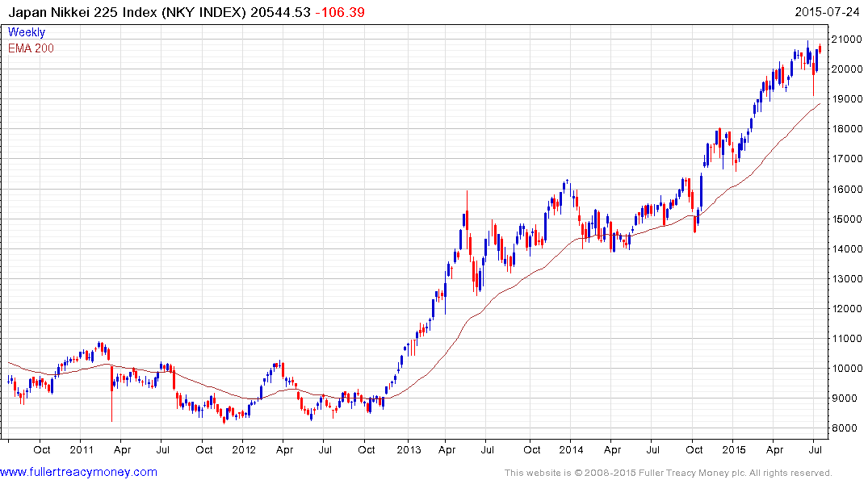Click the 2011 year label on time axis
The image size is (868, 484).
point(82,449)
